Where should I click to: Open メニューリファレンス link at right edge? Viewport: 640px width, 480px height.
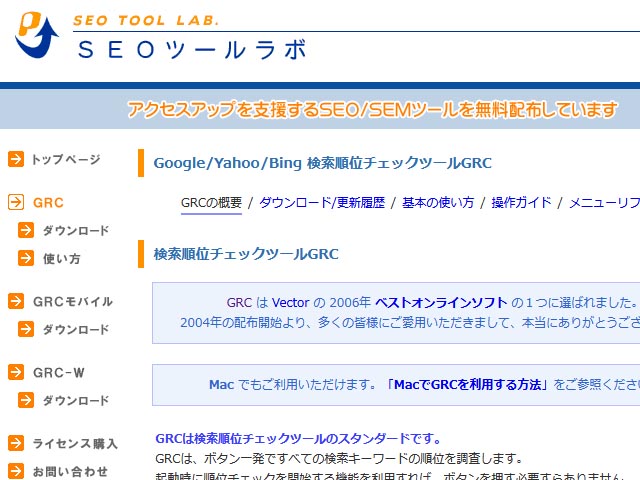coord(604,202)
